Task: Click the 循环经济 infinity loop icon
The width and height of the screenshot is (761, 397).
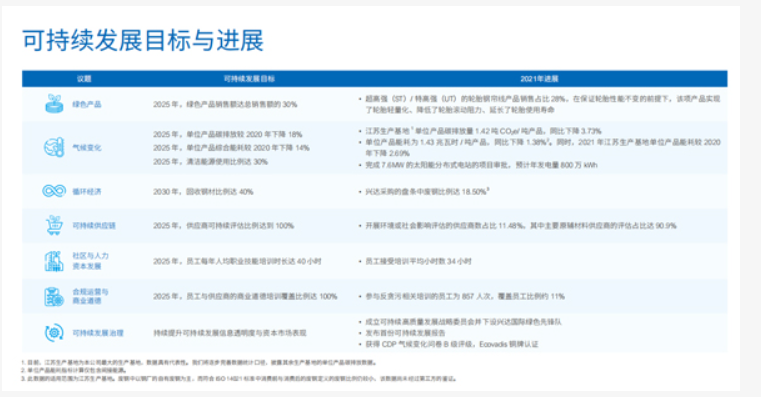Action: pos(54,191)
